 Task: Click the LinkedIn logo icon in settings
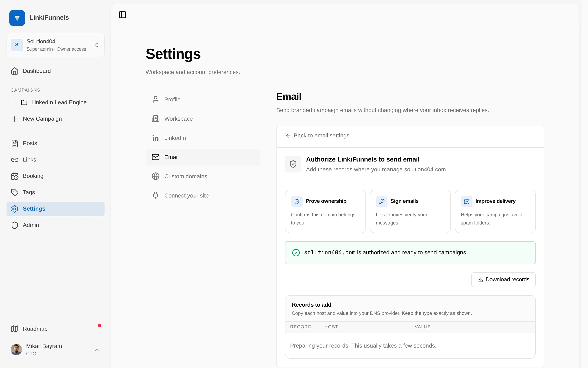(x=156, y=138)
